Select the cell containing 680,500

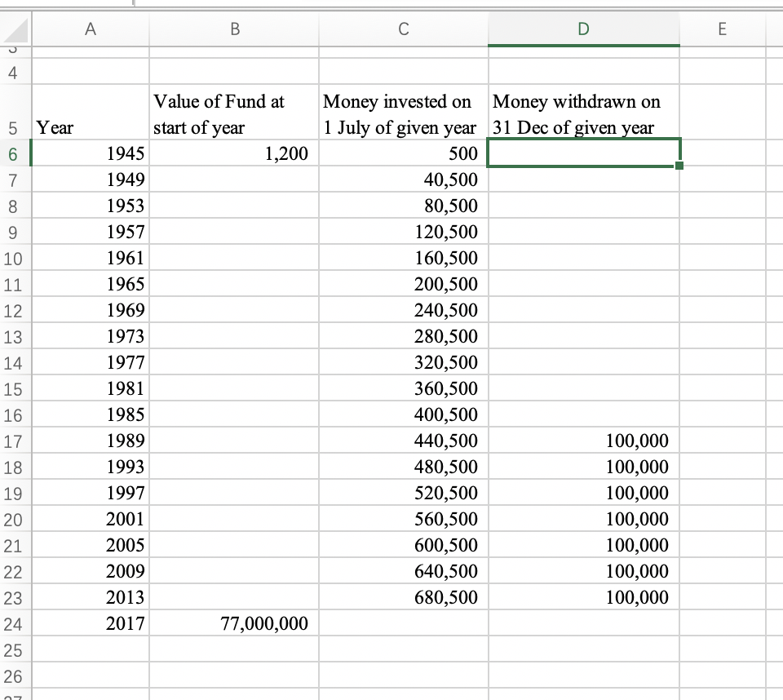[404, 596]
